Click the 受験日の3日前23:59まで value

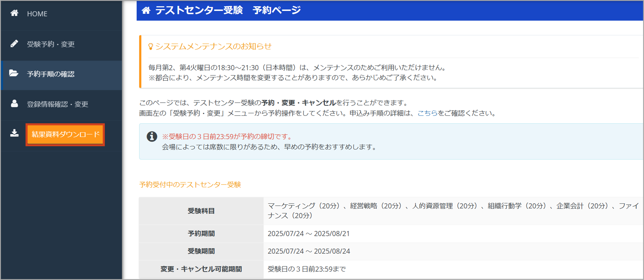(x=307, y=269)
